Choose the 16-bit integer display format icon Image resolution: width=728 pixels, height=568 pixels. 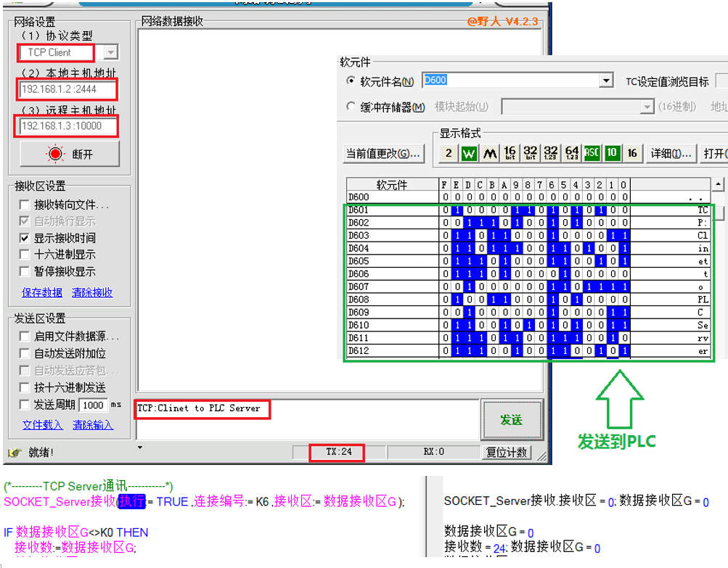(x=510, y=154)
